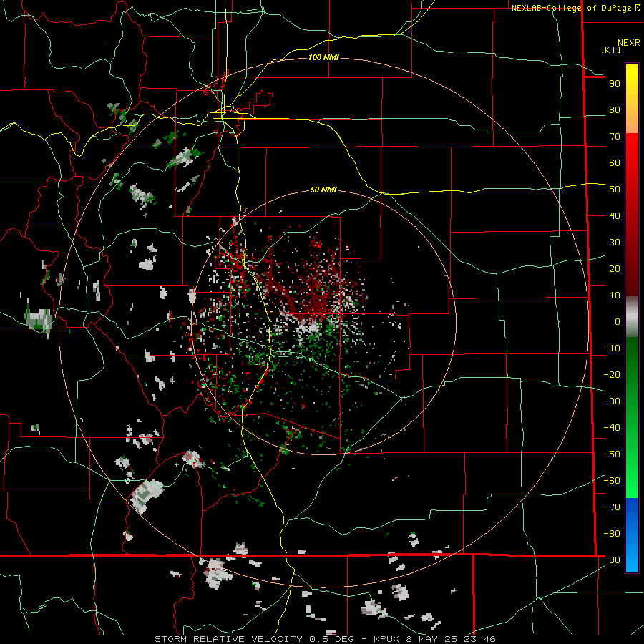Click the KPUX radar site identifier
The width and height of the screenshot is (644, 644).
click(389, 639)
